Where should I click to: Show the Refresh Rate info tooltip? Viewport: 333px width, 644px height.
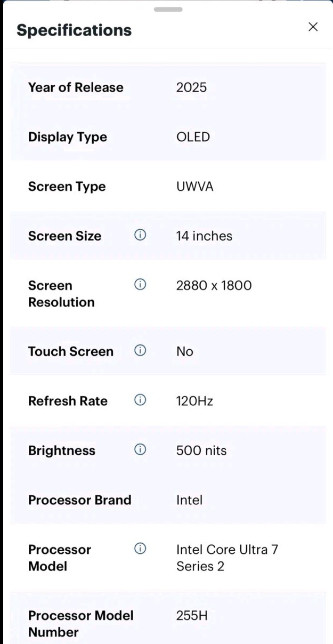pyautogui.click(x=140, y=400)
